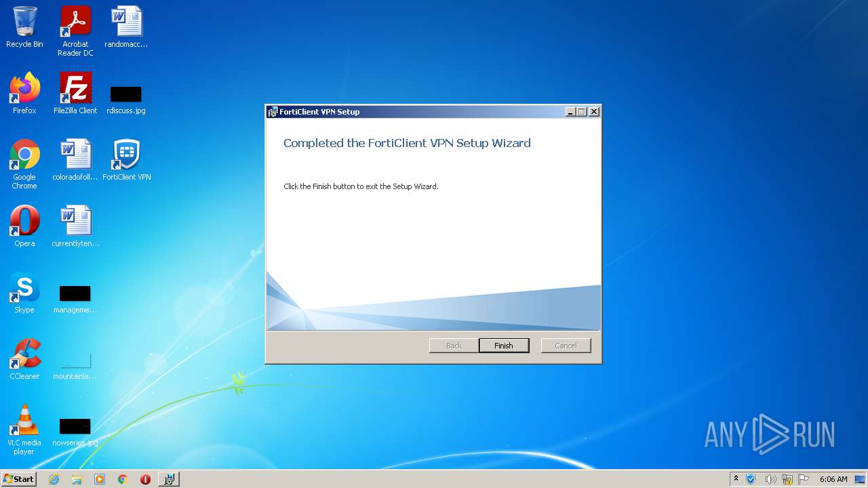868x488 pixels.
Task: Click the disabled Back button in the setup wizard
Action: coord(454,346)
